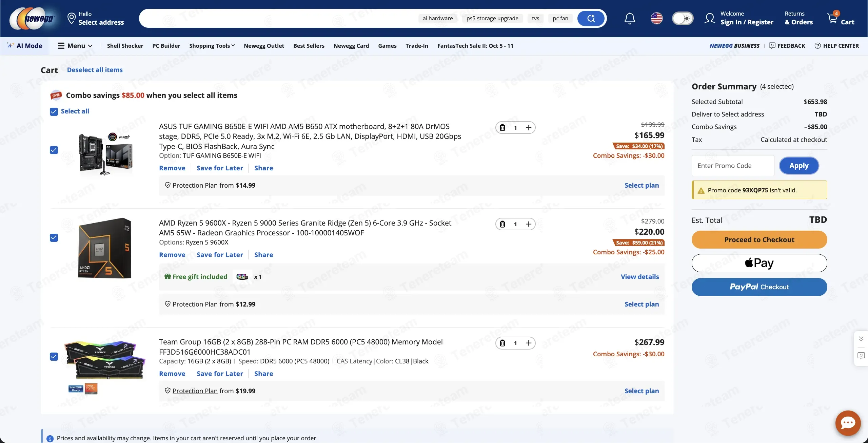This screenshot has height=443, width=868.
Task: Select the US flag country icon
Action: [x=656, y=18]
